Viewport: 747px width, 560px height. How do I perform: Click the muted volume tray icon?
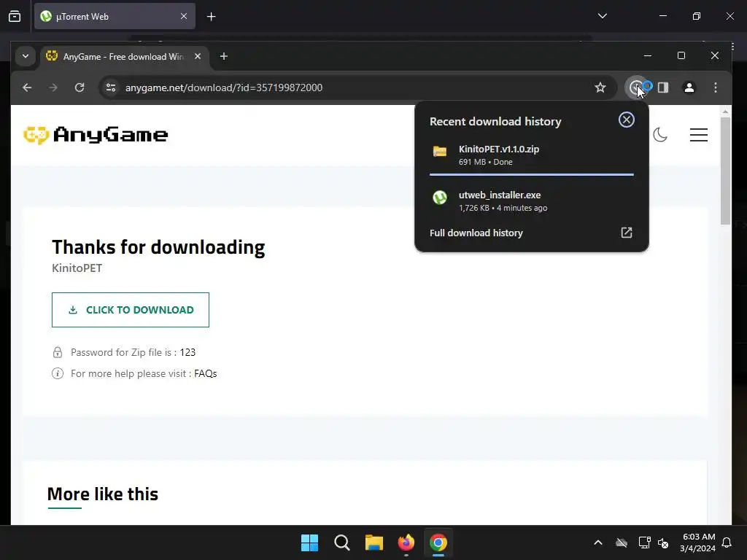(663, 542)
